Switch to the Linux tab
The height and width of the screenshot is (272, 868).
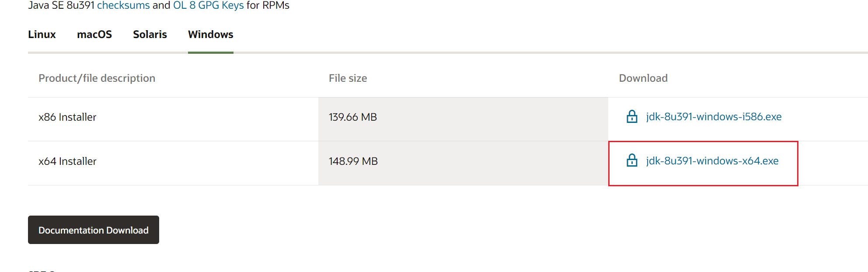pyautogui.click(x=42, y=35)
